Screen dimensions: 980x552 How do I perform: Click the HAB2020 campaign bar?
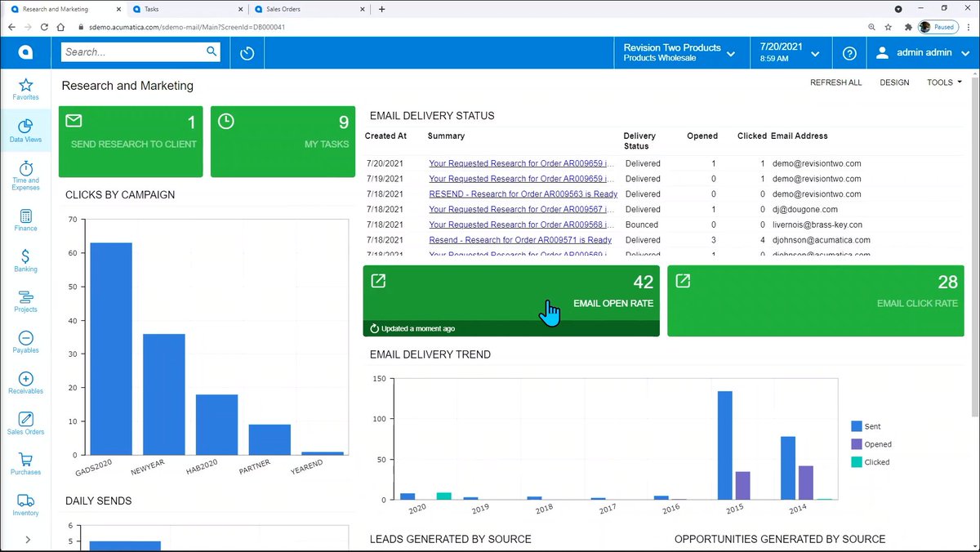pos(216,425)
